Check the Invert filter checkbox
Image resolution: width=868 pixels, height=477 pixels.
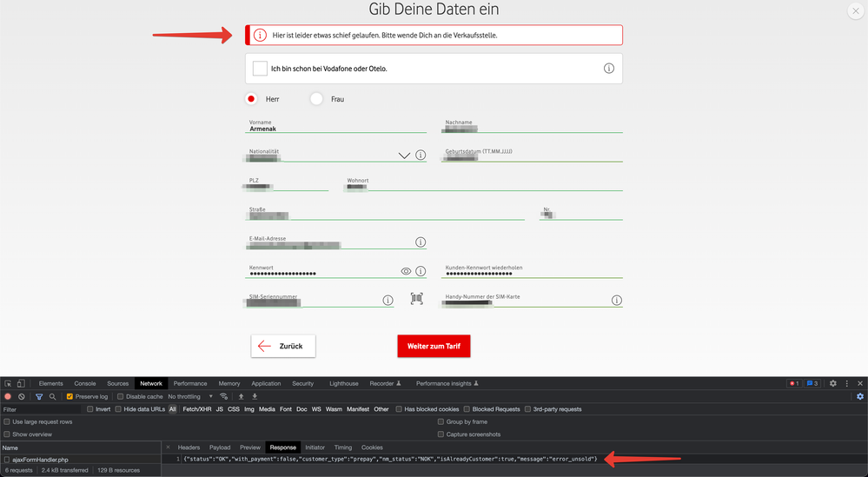point(90,409)
